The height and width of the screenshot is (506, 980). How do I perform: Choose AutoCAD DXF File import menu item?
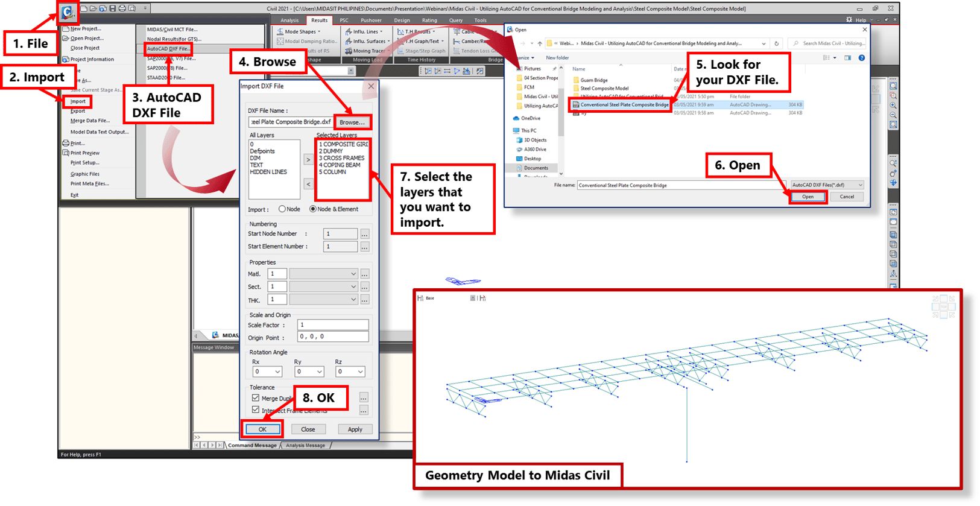168,49
